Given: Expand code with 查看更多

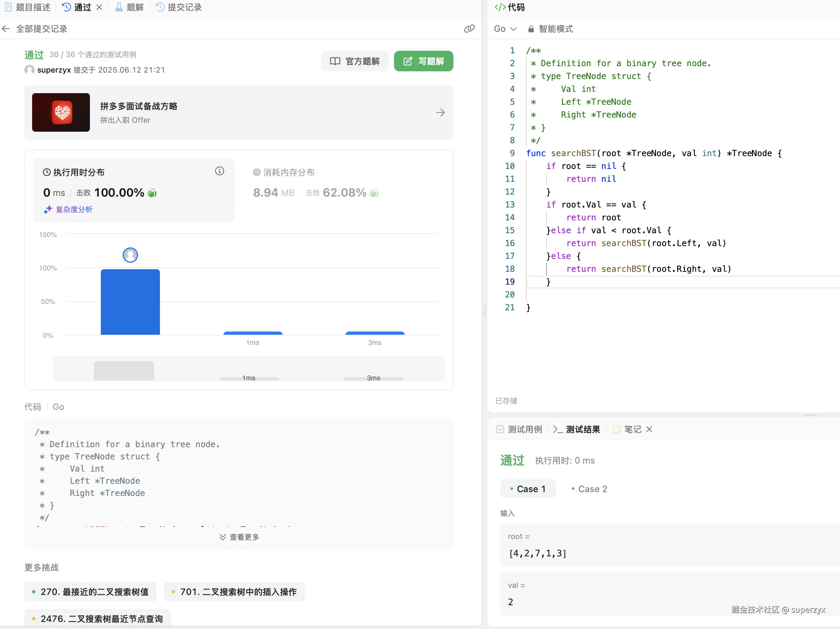Looking at the screenshot, I should [x=239, y=537].
